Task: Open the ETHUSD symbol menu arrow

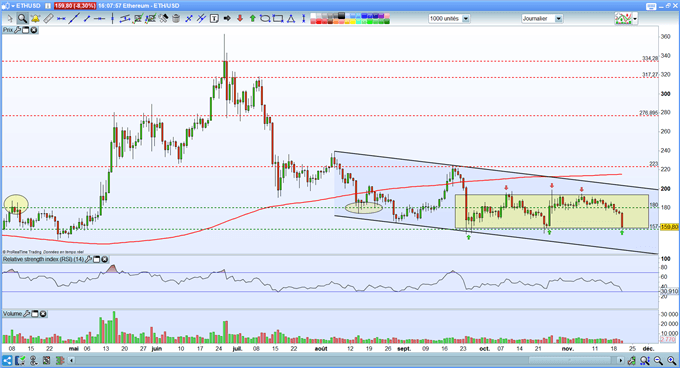Action: click(13, 6)
